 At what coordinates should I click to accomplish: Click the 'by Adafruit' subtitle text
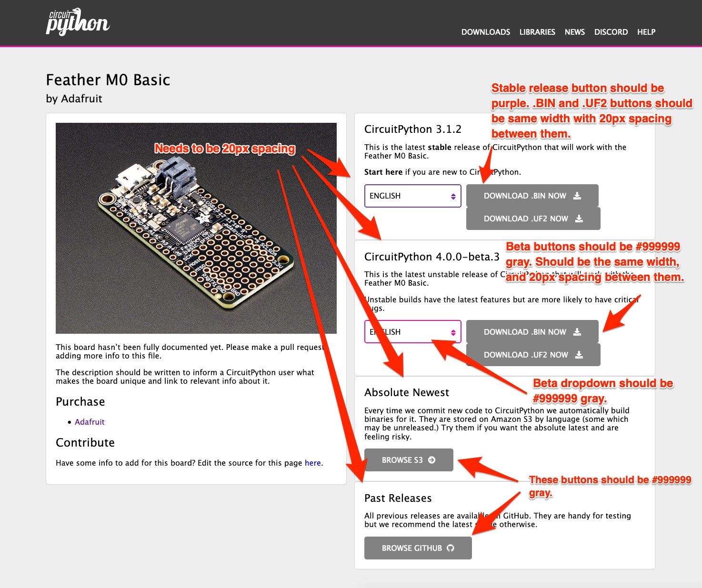(74, 99)
